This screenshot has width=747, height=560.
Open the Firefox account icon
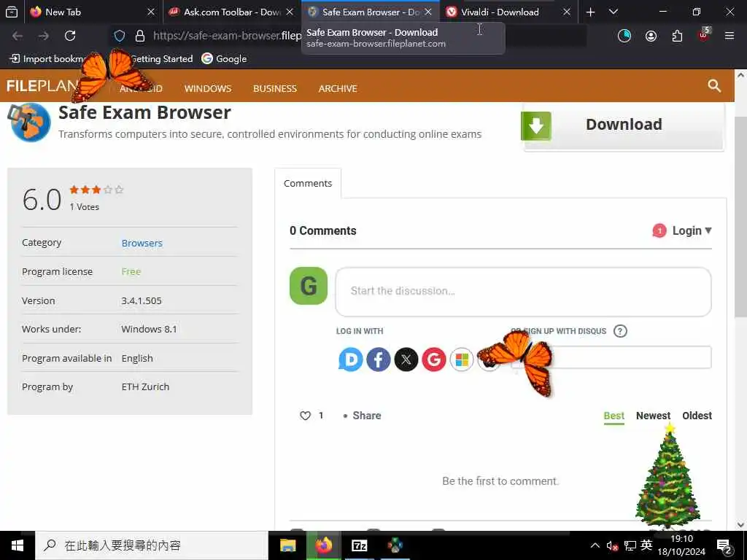651,36
